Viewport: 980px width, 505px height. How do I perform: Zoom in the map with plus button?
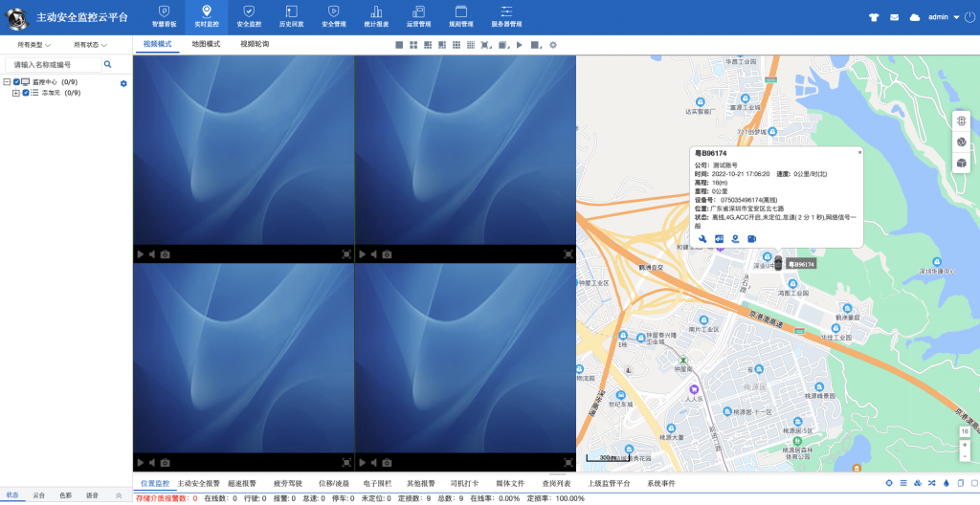point(965,445)
